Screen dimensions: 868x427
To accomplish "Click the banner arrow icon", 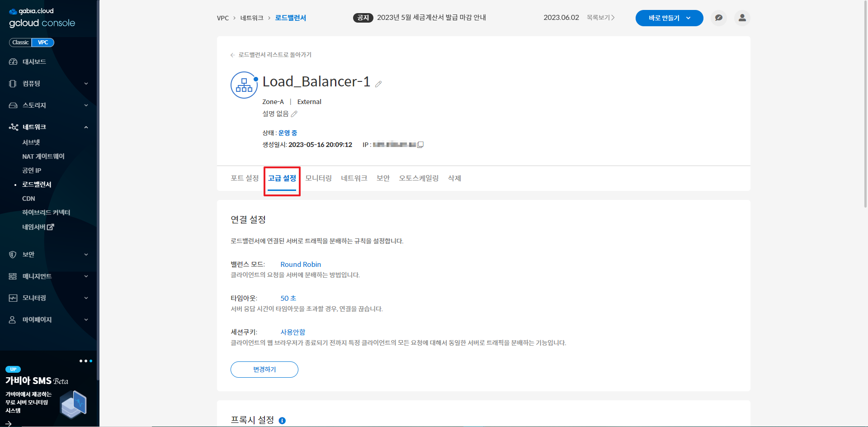I will (8, 424).
